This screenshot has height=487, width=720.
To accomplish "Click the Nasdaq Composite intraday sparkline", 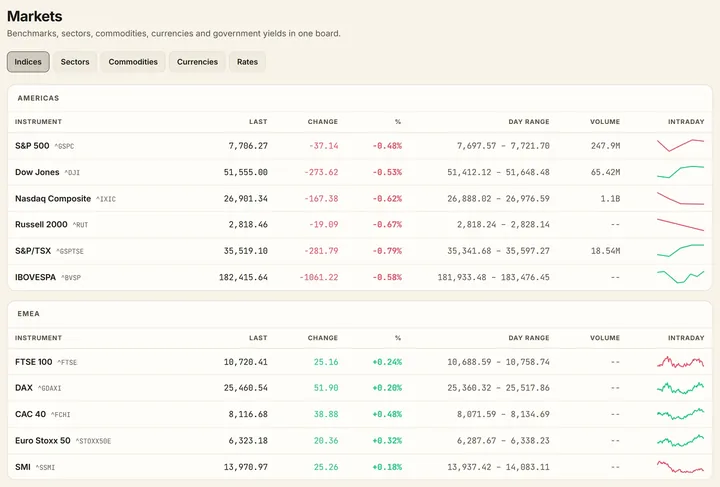I will click(x=680, y=198).
